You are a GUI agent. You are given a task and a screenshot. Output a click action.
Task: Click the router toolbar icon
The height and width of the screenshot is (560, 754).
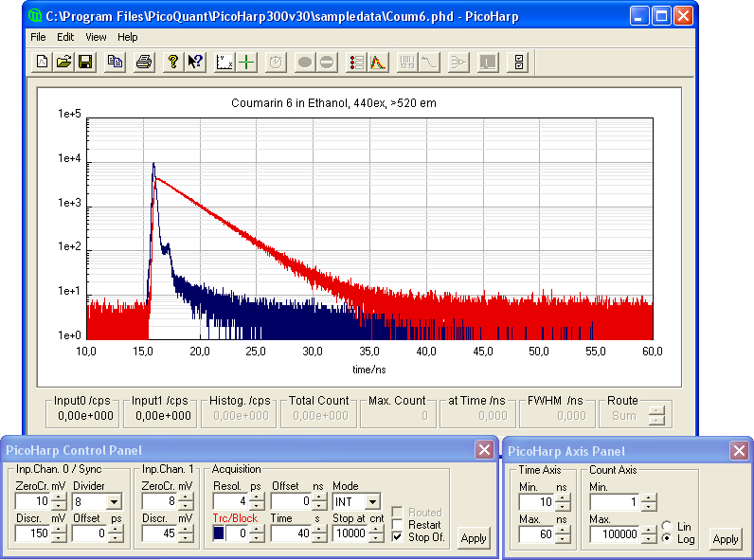458,62
